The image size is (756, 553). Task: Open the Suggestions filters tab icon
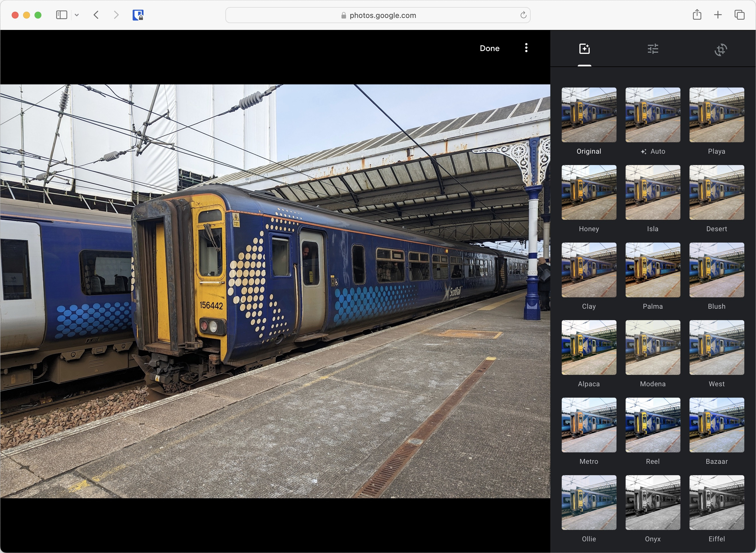click(x=584, y=49)
